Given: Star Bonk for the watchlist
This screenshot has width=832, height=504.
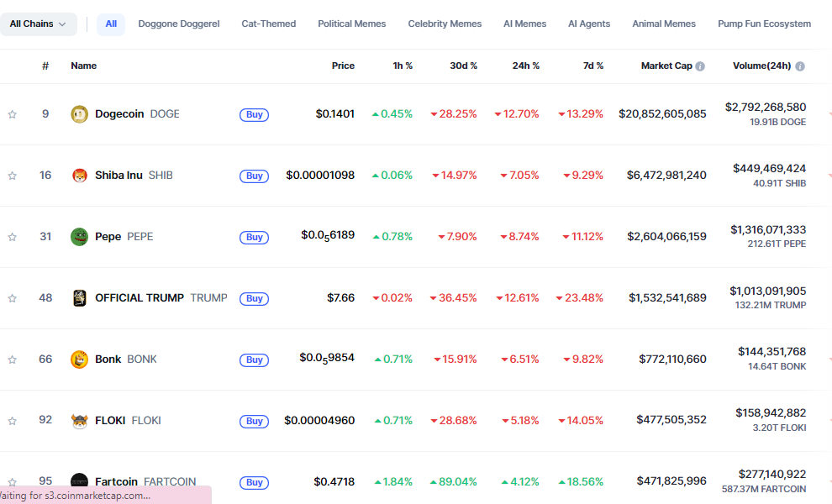Looking at the screenshot, I should [13, 360].
